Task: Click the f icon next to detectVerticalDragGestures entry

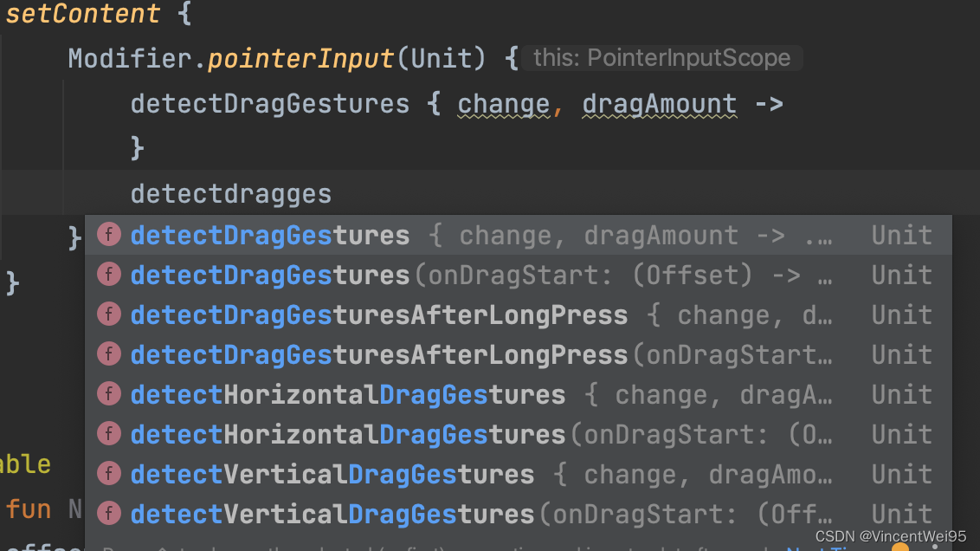Action: pos(108,474)
